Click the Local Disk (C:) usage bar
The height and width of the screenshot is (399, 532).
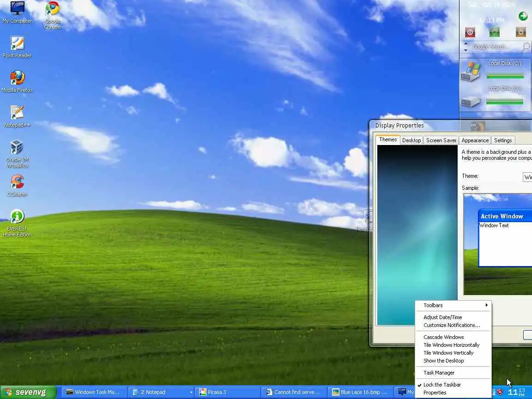(x=505, y=76)
